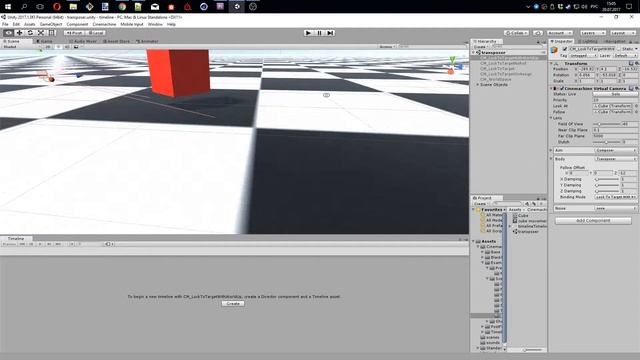Open the Help menu
Image resolution: width=640 pixels, height=360 pixels.
coord(171,24)
